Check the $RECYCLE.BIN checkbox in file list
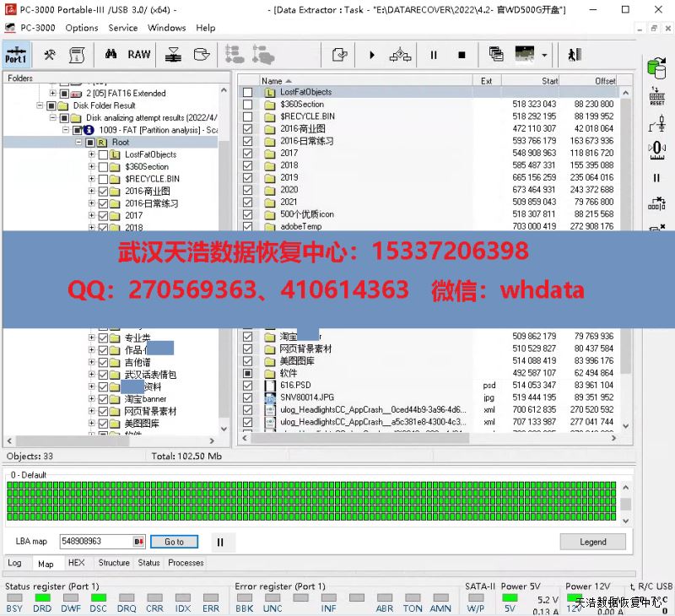The width and height of the screenshot is (675, 616). [x=247, y=116]
